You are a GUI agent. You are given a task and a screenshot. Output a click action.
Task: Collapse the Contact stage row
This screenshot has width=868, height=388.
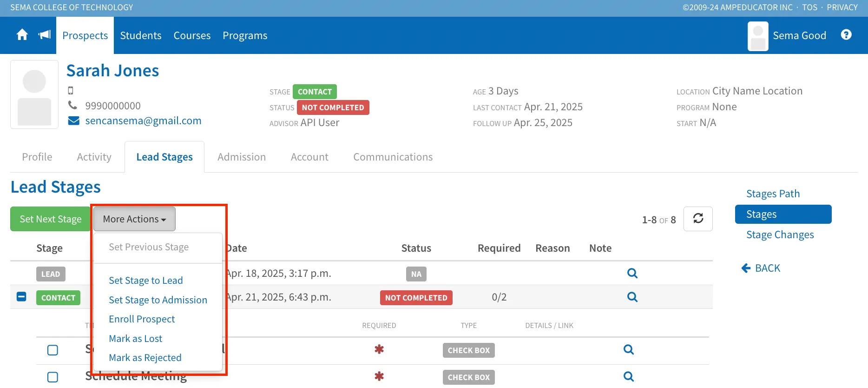click(x=21, y=296)
